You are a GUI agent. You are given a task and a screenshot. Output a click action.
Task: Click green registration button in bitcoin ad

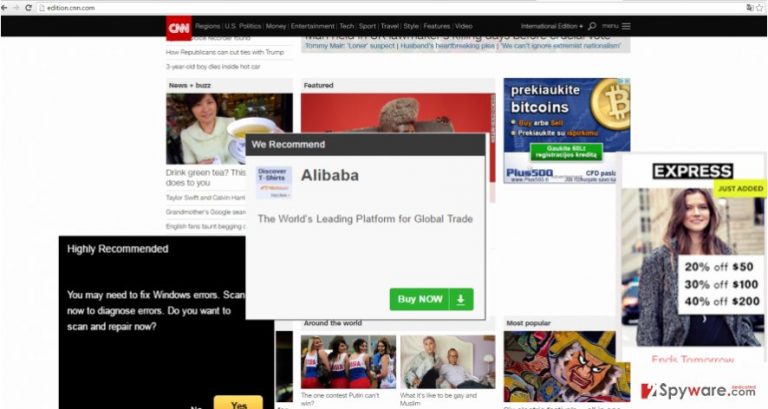566,152
